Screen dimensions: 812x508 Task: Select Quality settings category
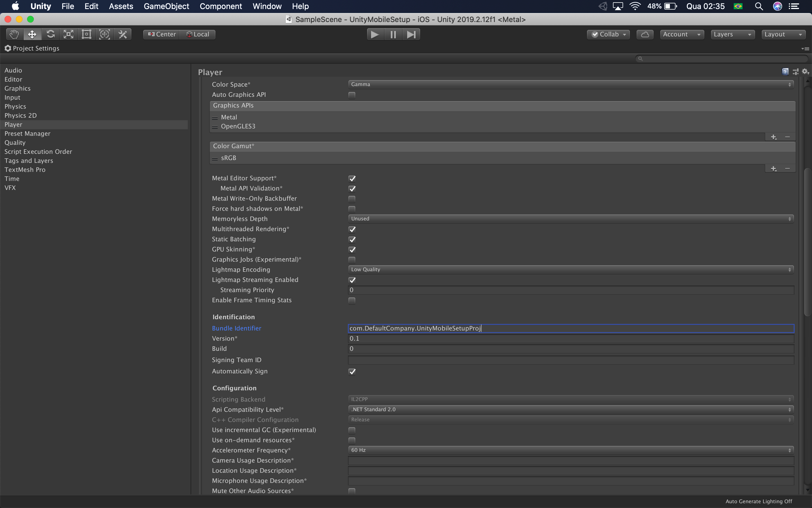pos(15,143)
